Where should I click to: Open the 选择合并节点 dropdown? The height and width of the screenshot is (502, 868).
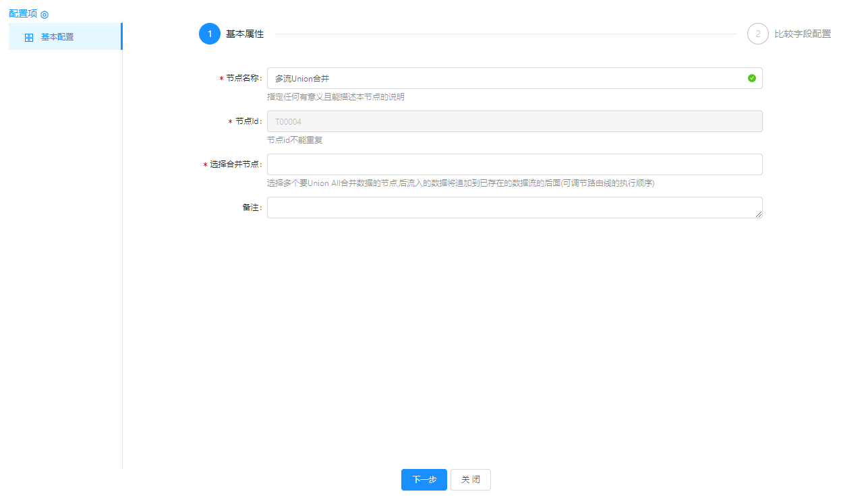pos(514,164)
